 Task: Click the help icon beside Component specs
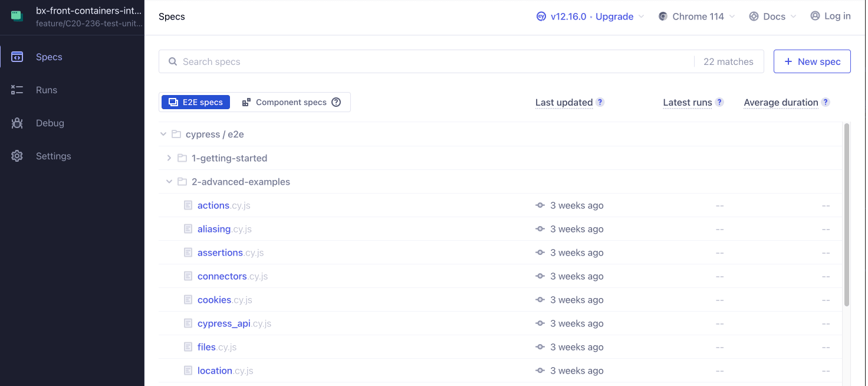(x=336, y=102)
